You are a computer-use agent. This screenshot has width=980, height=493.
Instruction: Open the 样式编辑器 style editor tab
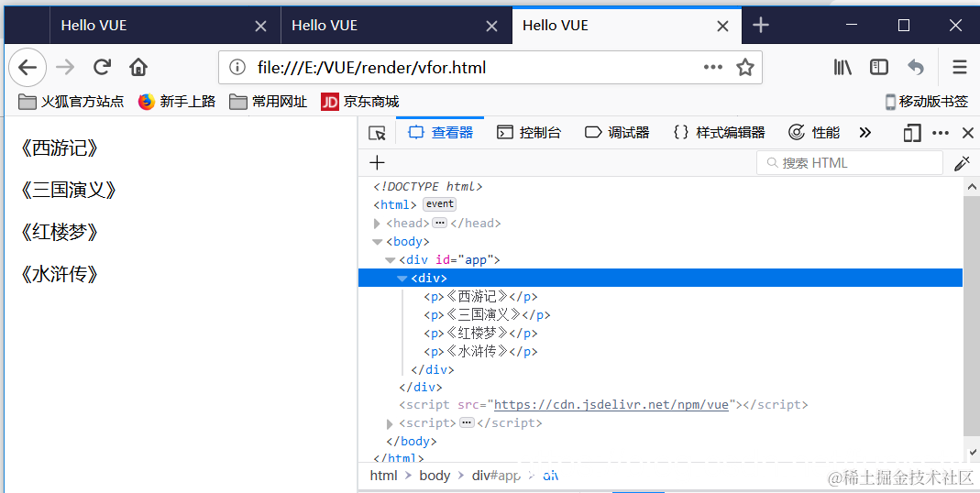(720, 133)
